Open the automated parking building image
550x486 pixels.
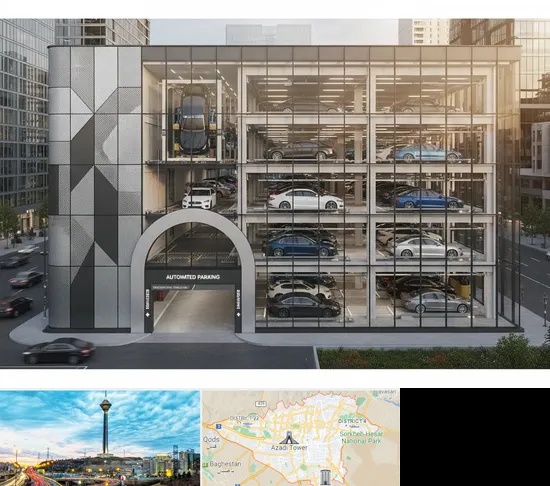[x=275, y=194]
